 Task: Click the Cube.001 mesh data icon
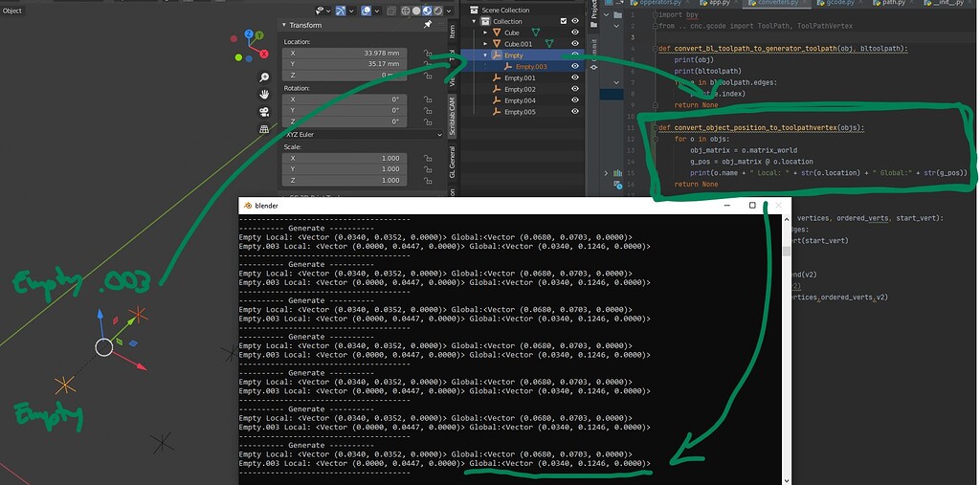point(548,44)
